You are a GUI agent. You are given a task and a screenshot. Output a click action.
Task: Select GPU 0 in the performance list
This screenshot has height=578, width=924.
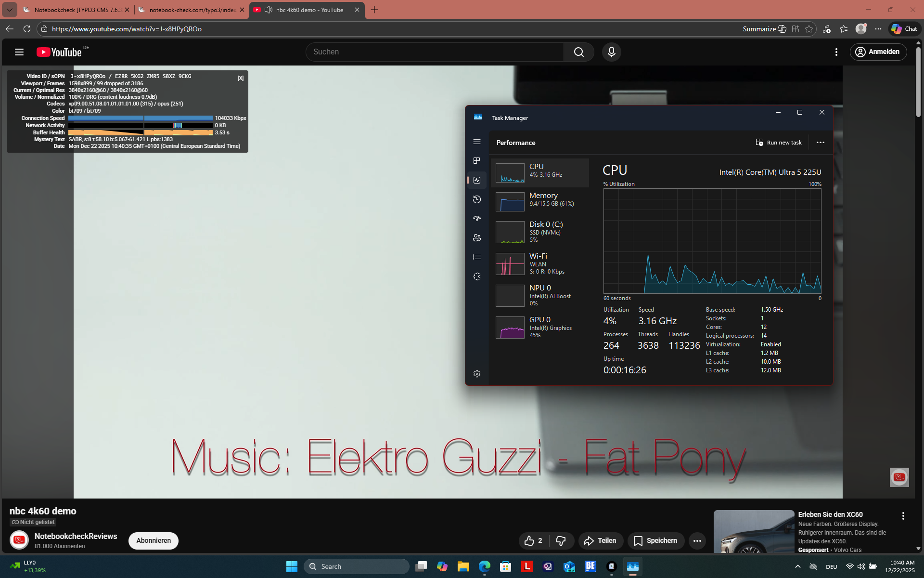[539, 327]
